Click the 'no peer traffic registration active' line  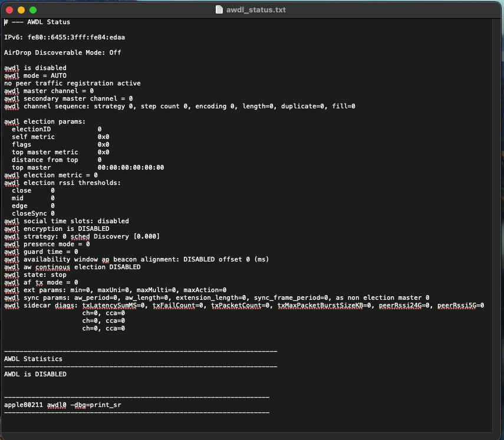(x=72, y=83)
